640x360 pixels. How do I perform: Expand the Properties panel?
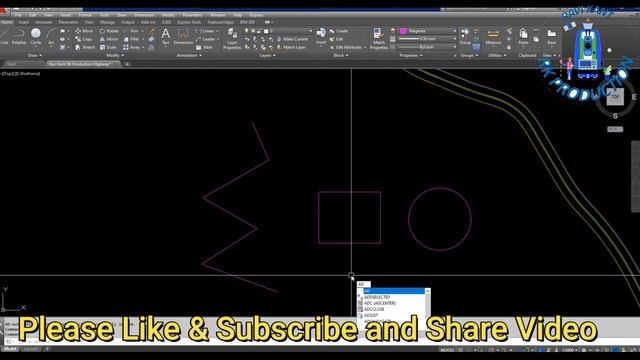(411, 55)
